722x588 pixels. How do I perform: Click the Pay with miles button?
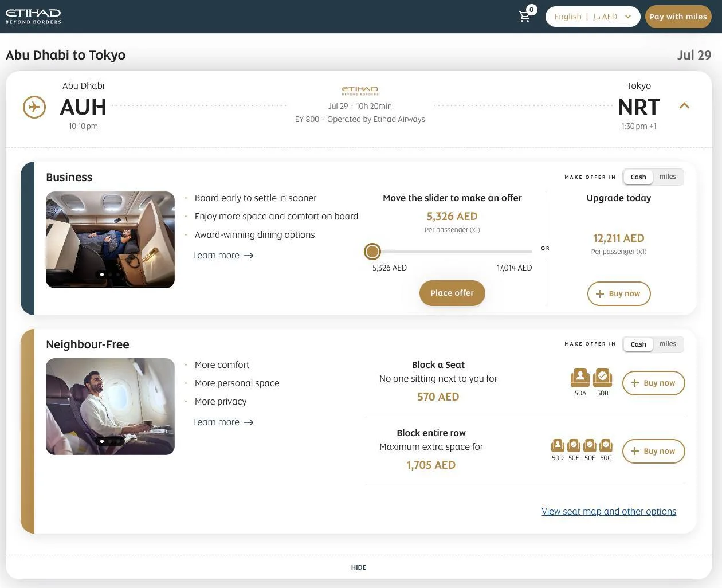678,17
